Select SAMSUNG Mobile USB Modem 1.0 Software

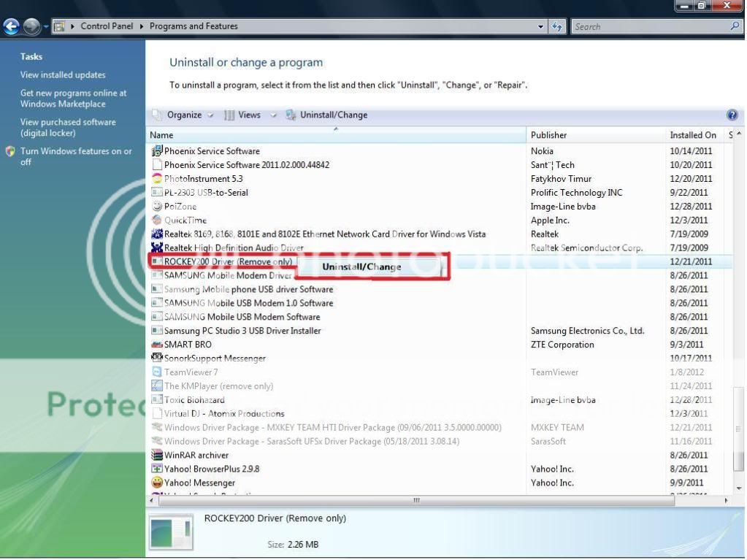point(442,303)
